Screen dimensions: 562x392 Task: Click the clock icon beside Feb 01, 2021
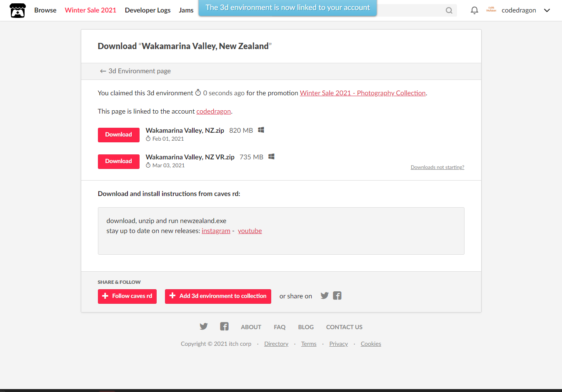148,139
